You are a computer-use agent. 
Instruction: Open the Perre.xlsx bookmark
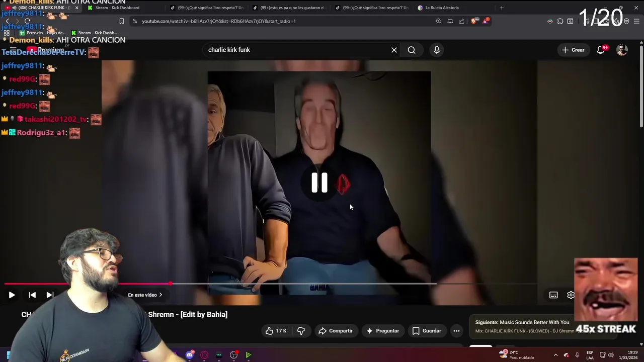(42, 33)
